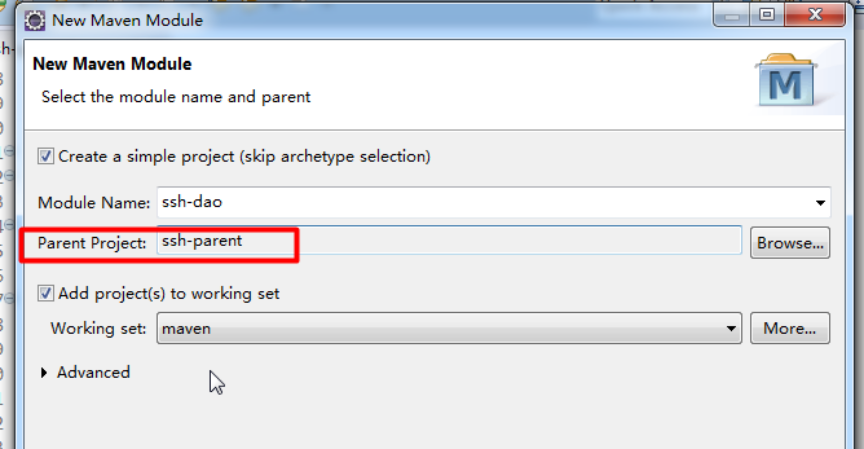Click the More... working set button

point(790,328)
